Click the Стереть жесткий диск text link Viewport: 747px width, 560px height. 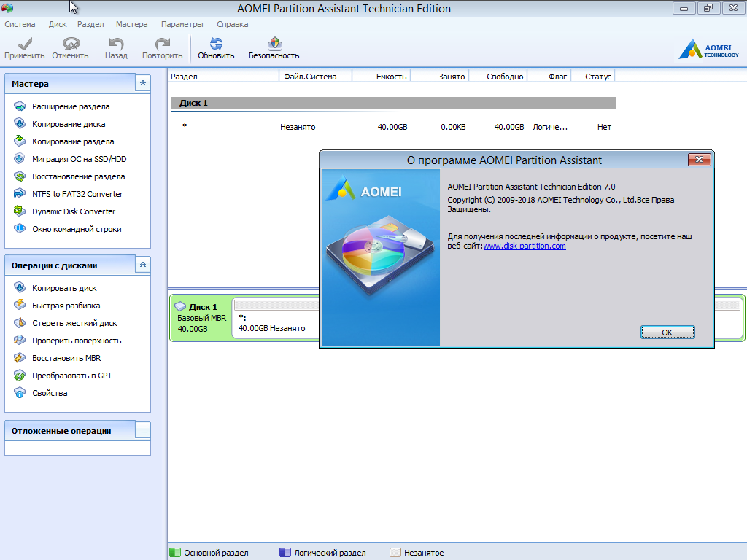pyautogui.click(x=75, y=323)
